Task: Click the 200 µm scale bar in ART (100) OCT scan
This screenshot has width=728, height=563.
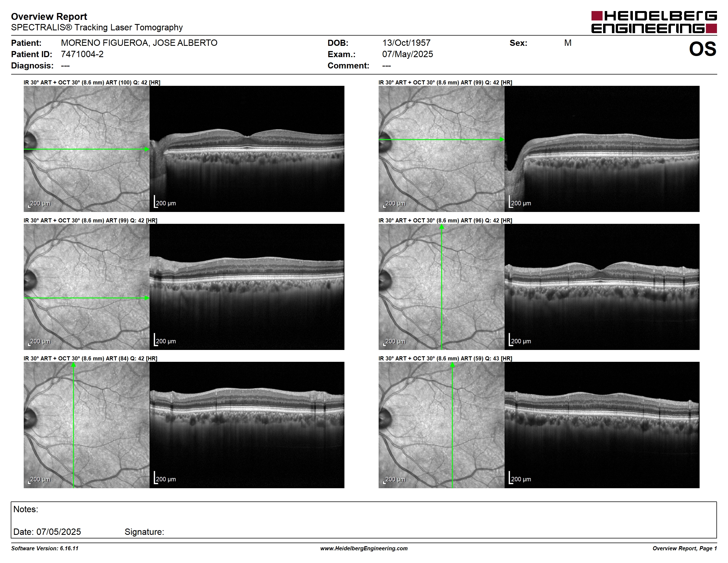Action: point(165,202)
